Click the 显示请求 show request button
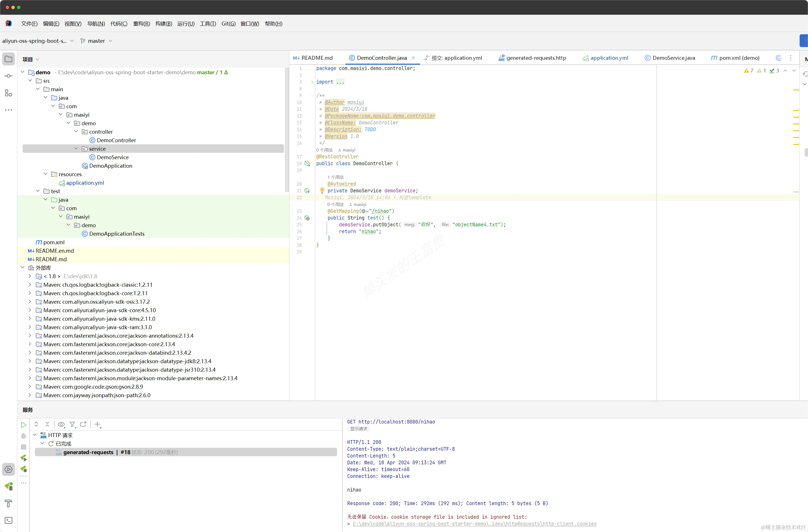Image resolution: width=808 pixels, height=532 pixels. click(x=359, y=429)
